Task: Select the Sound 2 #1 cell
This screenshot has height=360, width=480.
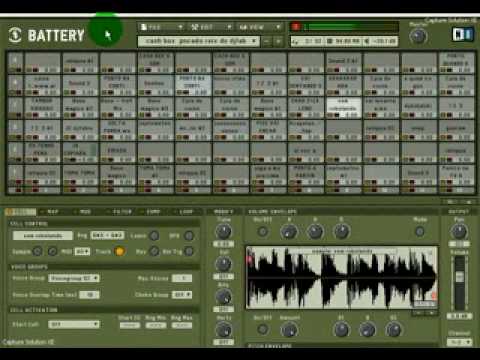Action: (x=343, y=62)
